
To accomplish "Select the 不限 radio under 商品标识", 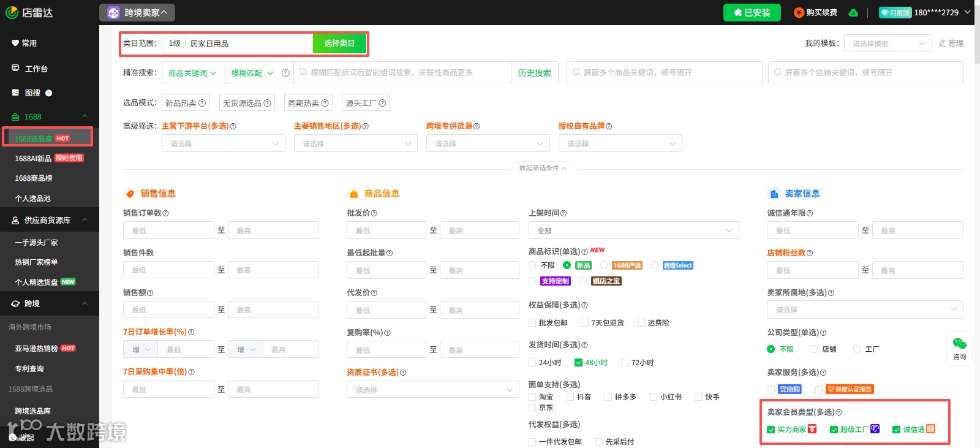I will [532, 265].
